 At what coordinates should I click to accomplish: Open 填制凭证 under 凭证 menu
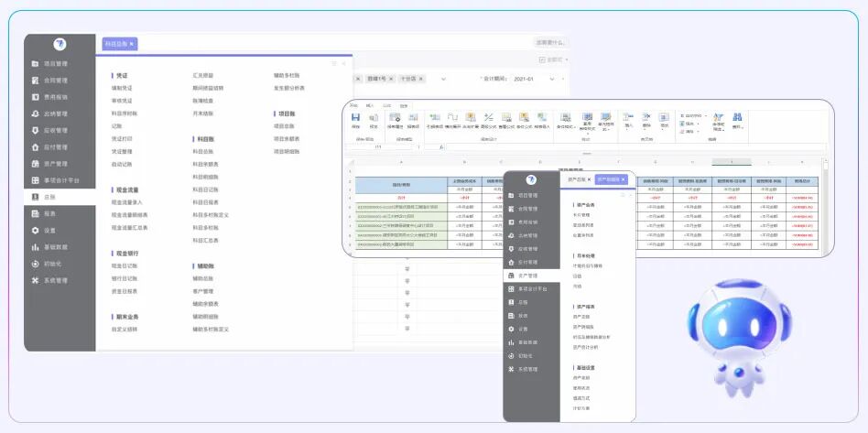pyautogui.click(x=122, y=88)
